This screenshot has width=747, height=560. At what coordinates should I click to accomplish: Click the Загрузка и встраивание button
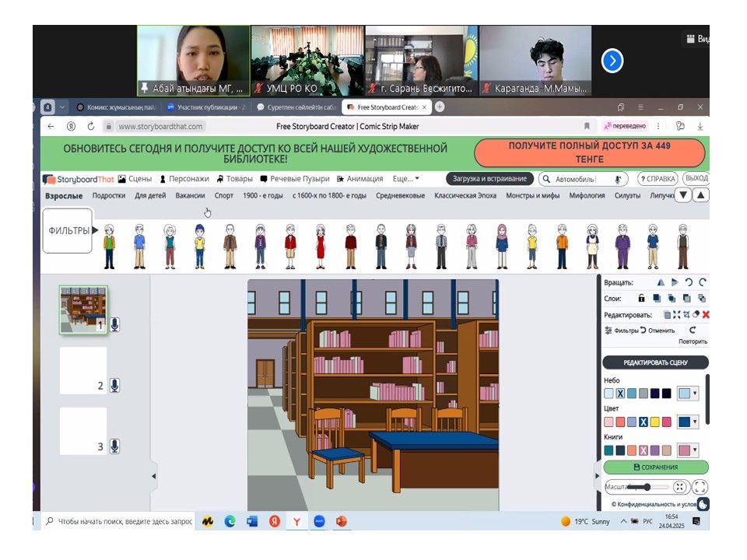click(489, 179)
